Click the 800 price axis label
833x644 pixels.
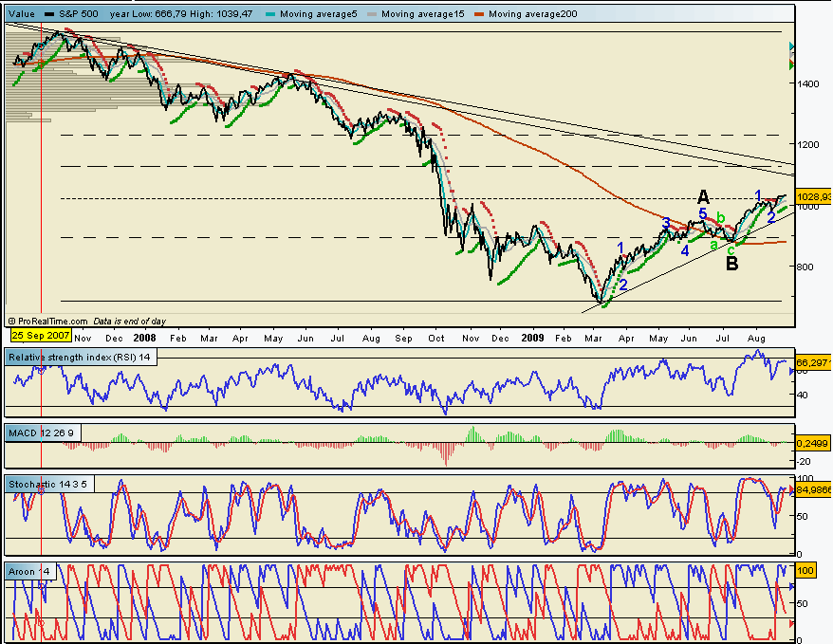(x=805, y=267)
